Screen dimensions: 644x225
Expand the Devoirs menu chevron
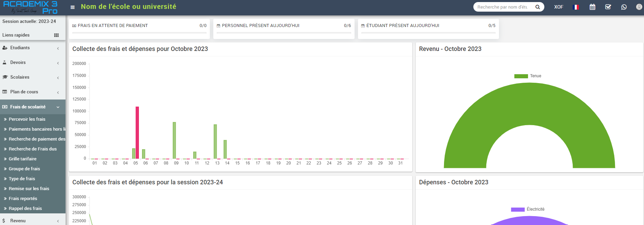[x=58, y=63]
